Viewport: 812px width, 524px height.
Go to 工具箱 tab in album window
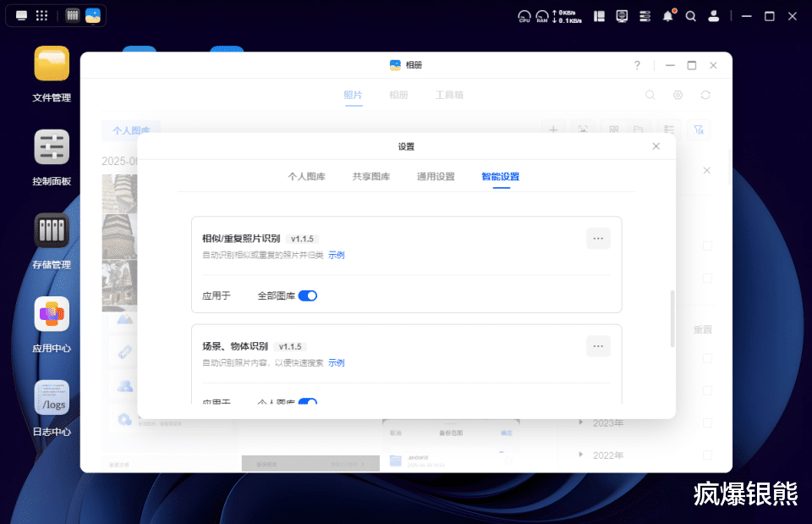[449, 95]
